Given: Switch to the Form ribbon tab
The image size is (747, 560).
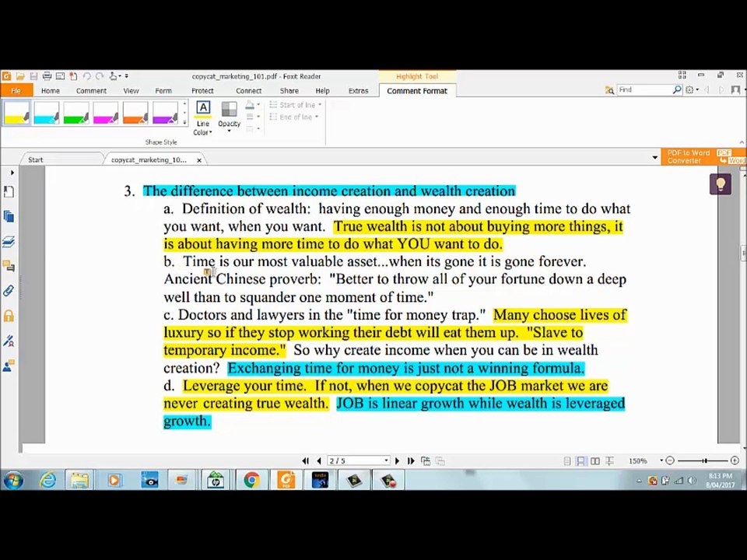Looking at the screenshot, I should pyautogui.click(x=163, y=90).
